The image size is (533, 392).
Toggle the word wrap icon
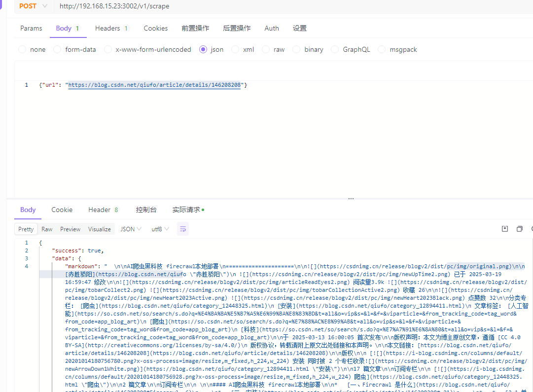pos(183,229)
